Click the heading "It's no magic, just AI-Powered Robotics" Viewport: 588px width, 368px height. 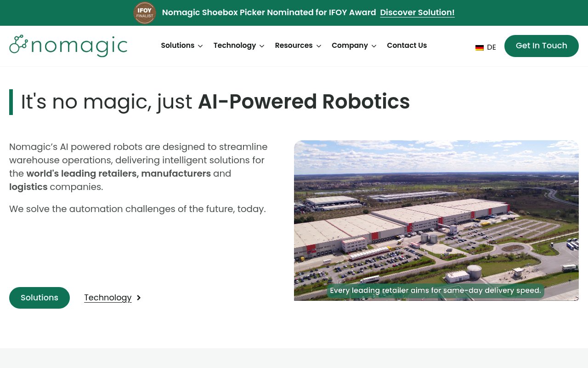click(x=215, y=102)
